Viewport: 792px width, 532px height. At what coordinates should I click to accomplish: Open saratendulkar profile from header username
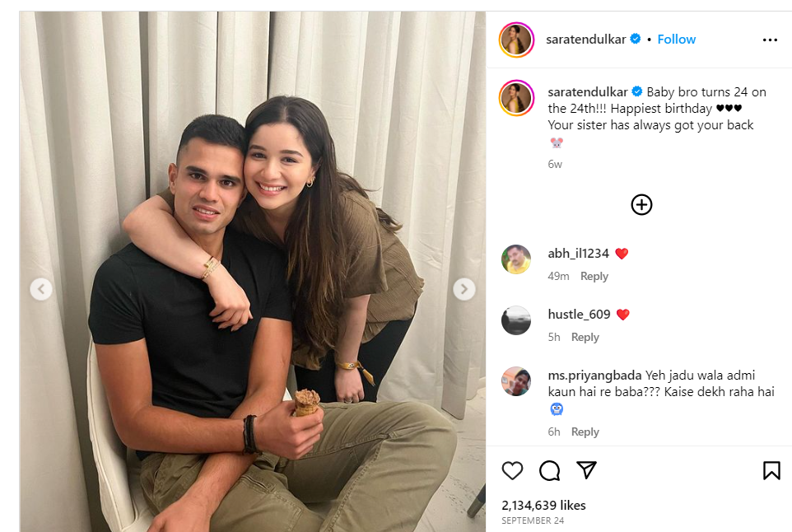[585, 40]
